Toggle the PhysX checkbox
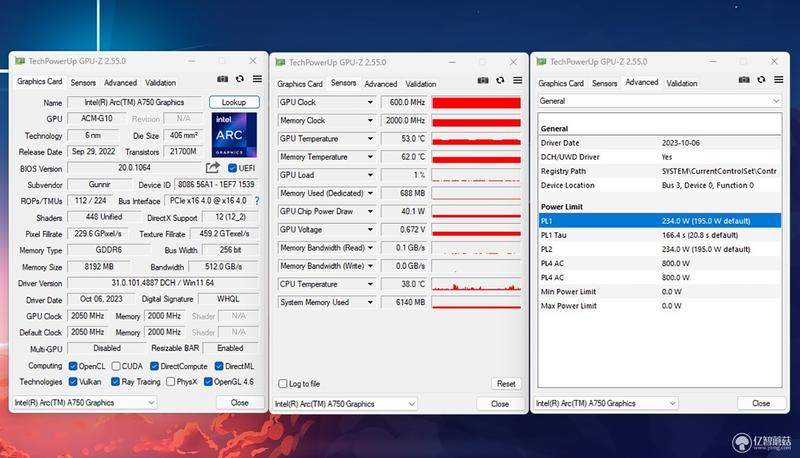This screenshot has width=800, height=458. pyautogui.click(x=170, y=381)
